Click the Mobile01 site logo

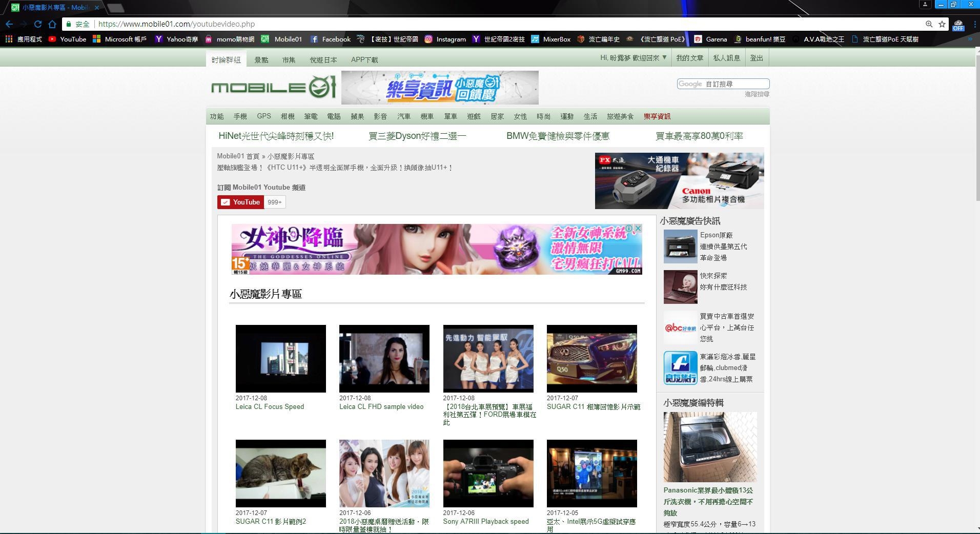pyautogui.click(x=274, y=88)
